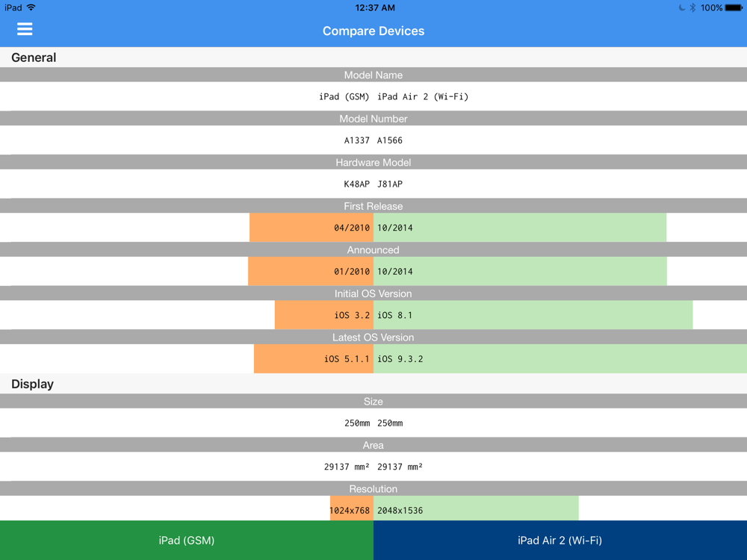747x560 pixels.
Task: Tap model number A1337
Action: (357, 140)
